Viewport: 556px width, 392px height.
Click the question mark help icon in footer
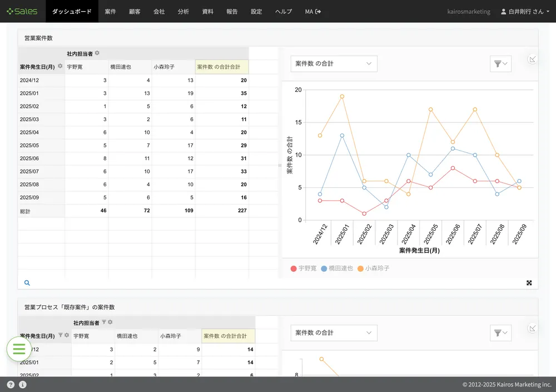coord(11,384)
